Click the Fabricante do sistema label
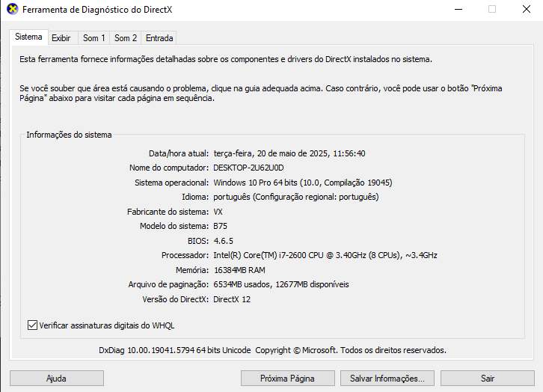Image resolution: width=543 pixels, height=392 pixels. tap(168, 212)
